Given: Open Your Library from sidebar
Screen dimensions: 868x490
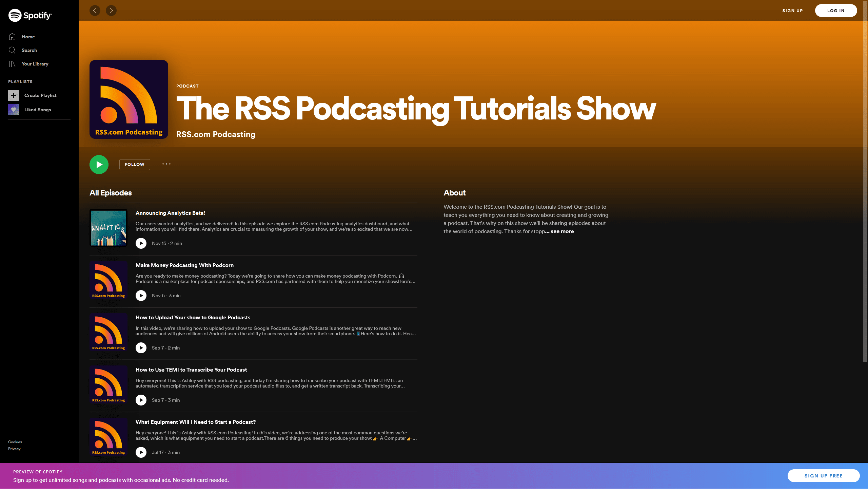Looking at the screenshot, I should [35, 64].
